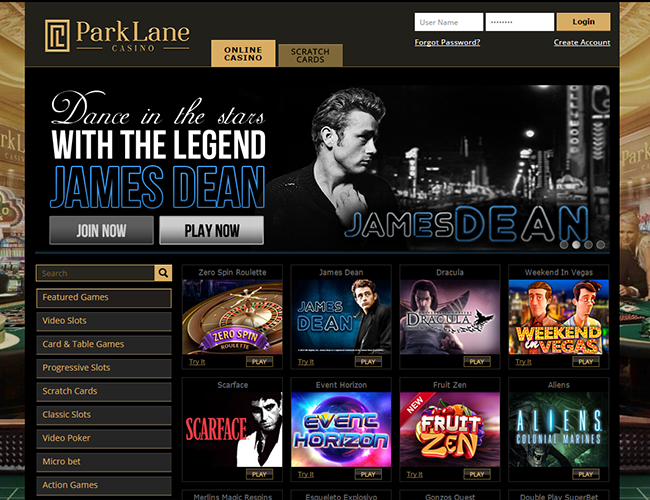The image size is (650, 500).
Task: Click the Play Now banner button
Action: click(x=211, y=231)
